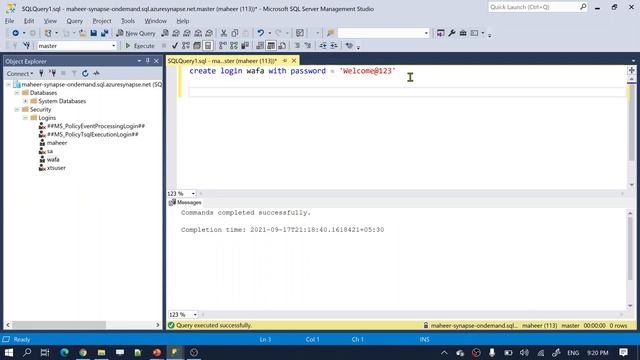Image resolution: width=640 pixels, height=360 pixels.
Task: Collapse the Databases folder
Action: tap(17, 93)
